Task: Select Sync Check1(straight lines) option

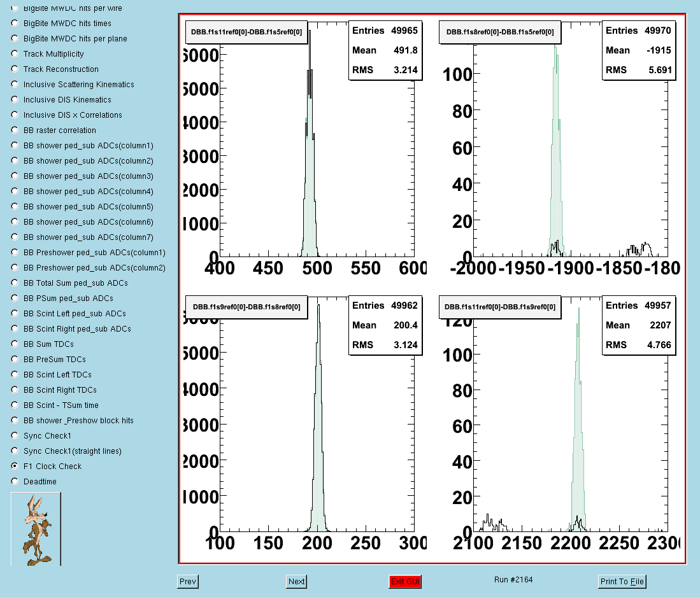Action: click(15, 451)
